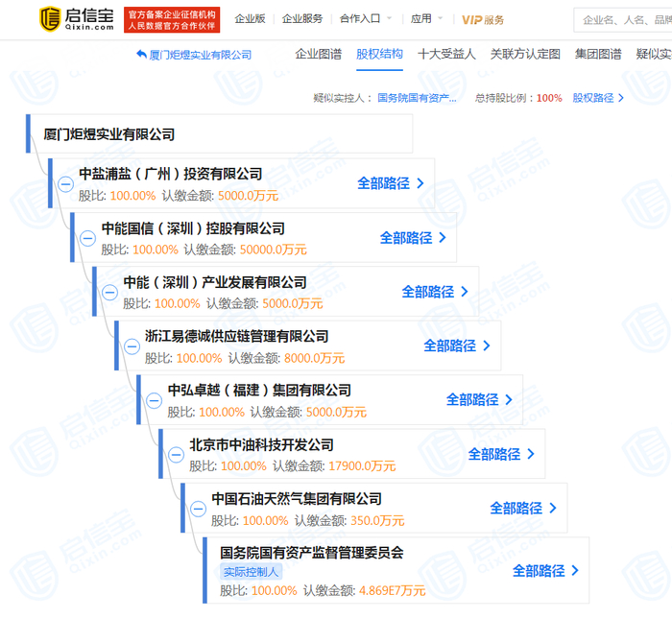Open the 企业版 menu item
Viewport: 672px width, 619px height.
(250, 19)
